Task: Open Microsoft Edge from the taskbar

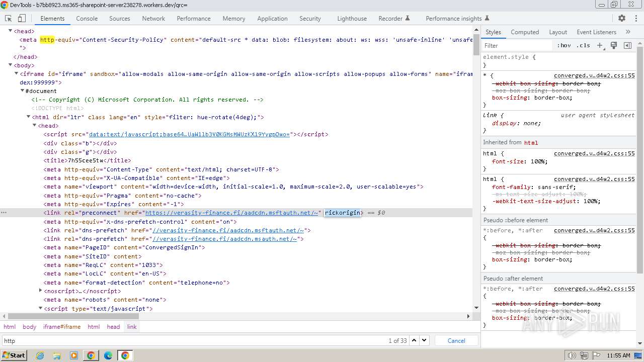Action: (x=108, y=355)
